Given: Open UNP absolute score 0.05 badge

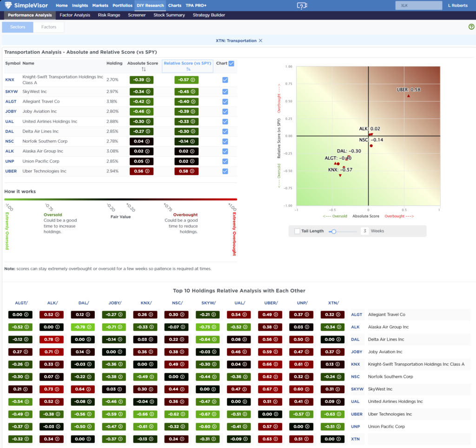Looking at the screenshot, I should click(141, 161).
